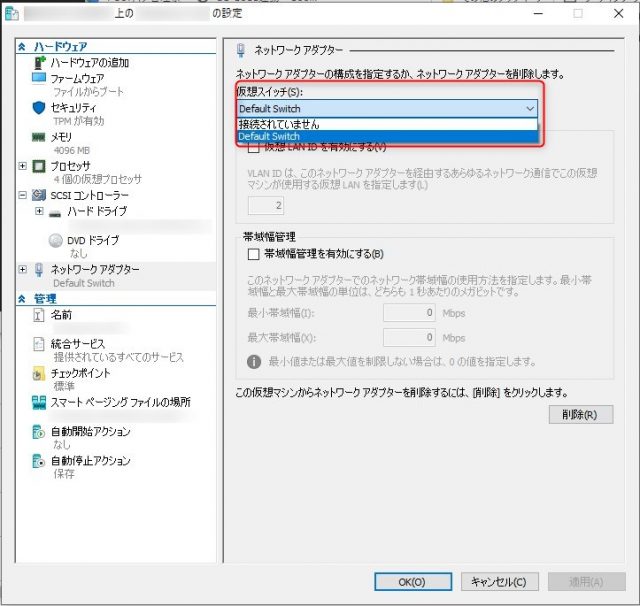Image resolution: width=640 pixels, height=606 pixels.
Task: Click the settings window title icon
Action: click(x=11, y=13)
